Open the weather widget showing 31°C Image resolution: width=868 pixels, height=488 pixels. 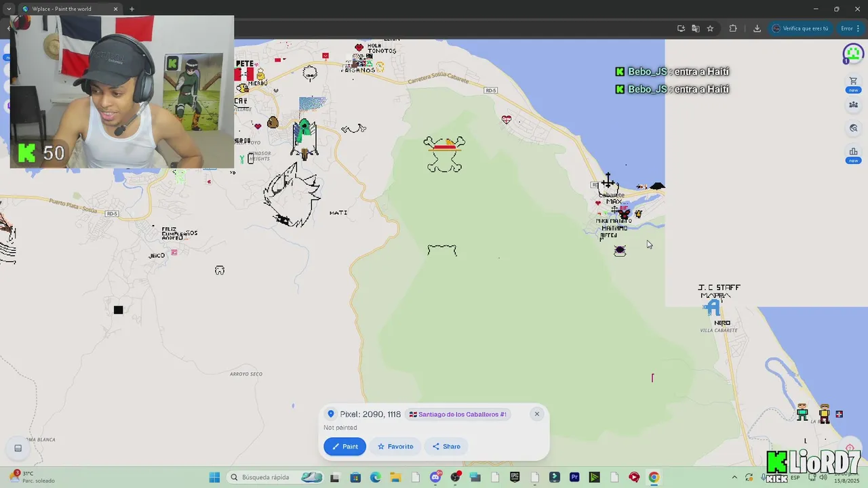pos(33,477)
